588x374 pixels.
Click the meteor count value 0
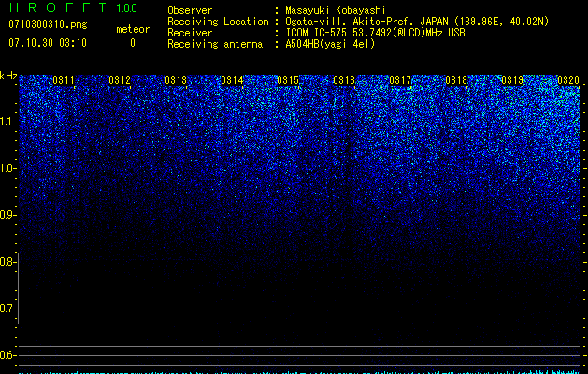click(133, 43)
